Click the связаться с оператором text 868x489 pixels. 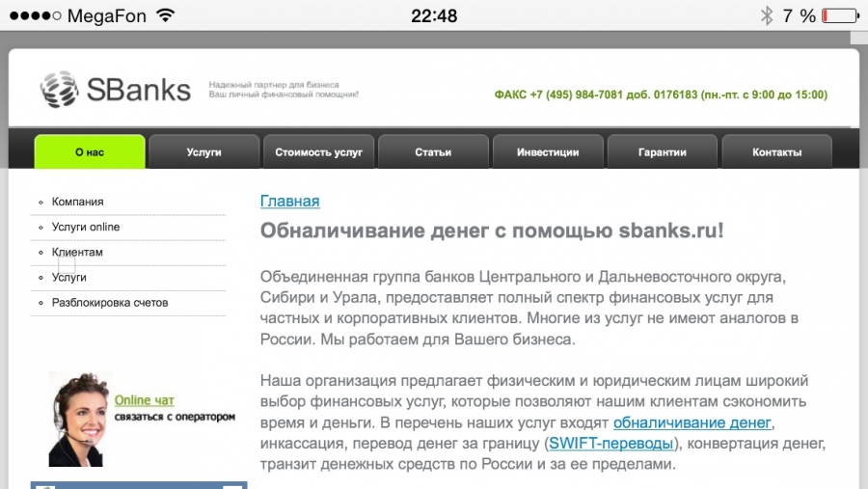pos(175,417)
